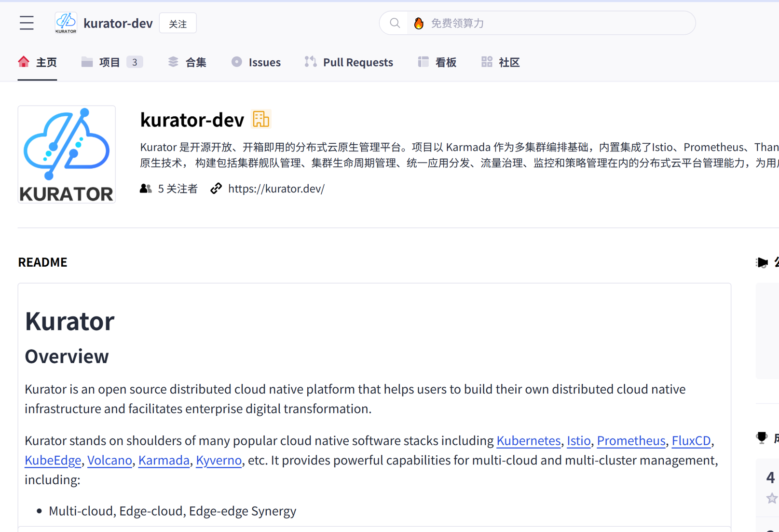Viewport: 779px width, 532px height.
Task: Click the Kurator README title
Action: tap(69, 321)
